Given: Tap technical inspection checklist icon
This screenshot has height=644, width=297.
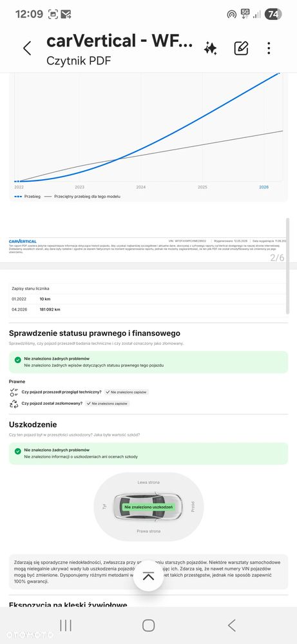Looking at the screenshot, I should pyautogui.click(x=14, y=392).
